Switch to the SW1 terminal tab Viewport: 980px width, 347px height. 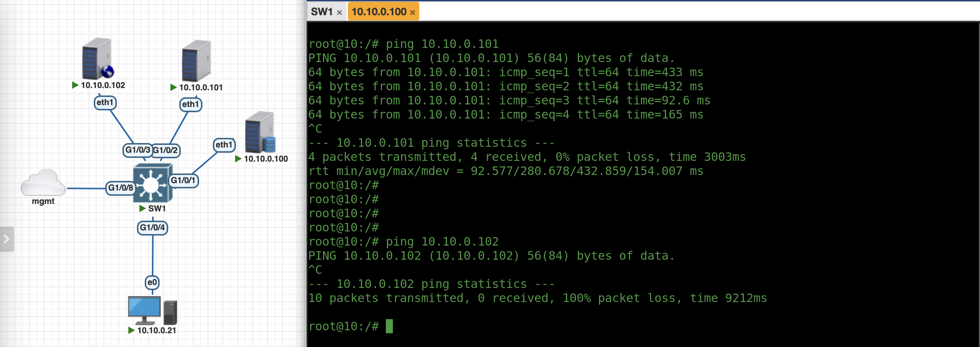321,12
